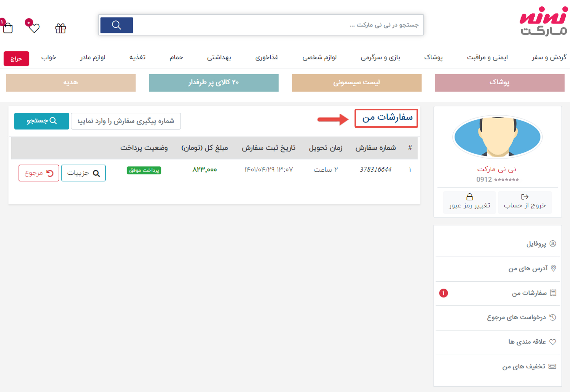Screen dimensions: 570x392
Task: Click order details (جزییات) button
Action: [83, 173]
